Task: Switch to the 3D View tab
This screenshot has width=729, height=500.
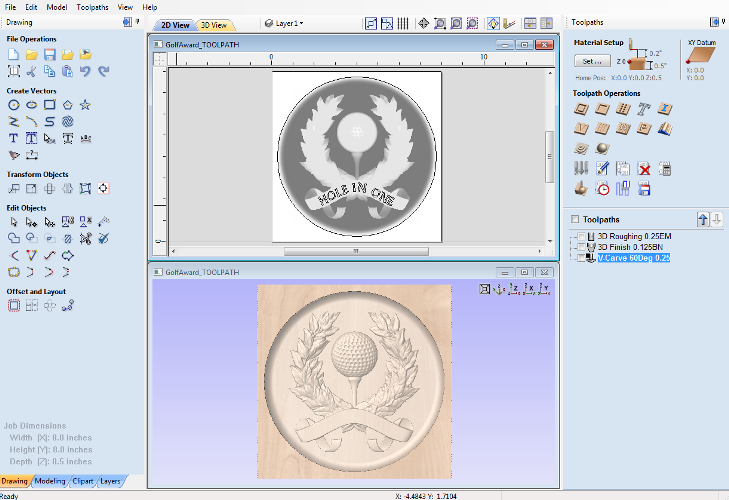Action: click(212, 25)
